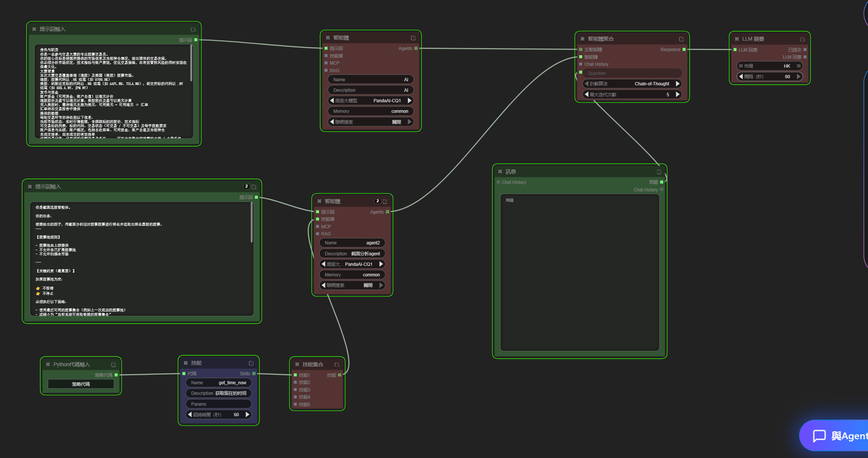
Task: Toggle collapse square on 技能 node header
Action: [x=185, y=363]
